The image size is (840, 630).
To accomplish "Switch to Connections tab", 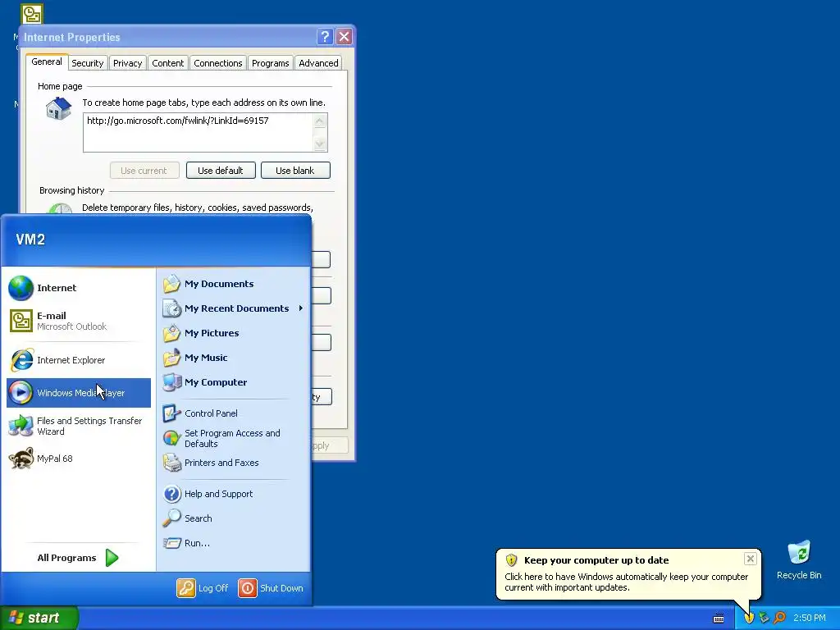I will coord(218,63).
